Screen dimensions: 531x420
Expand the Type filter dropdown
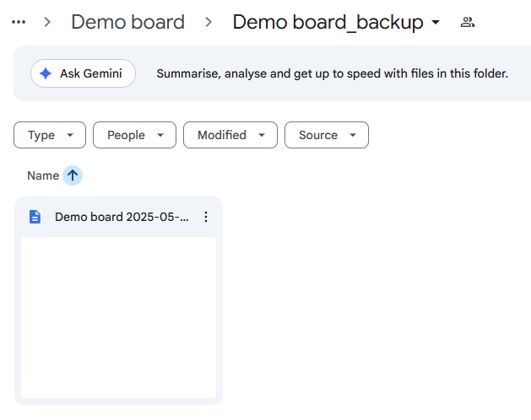click(x=50, y=135)
